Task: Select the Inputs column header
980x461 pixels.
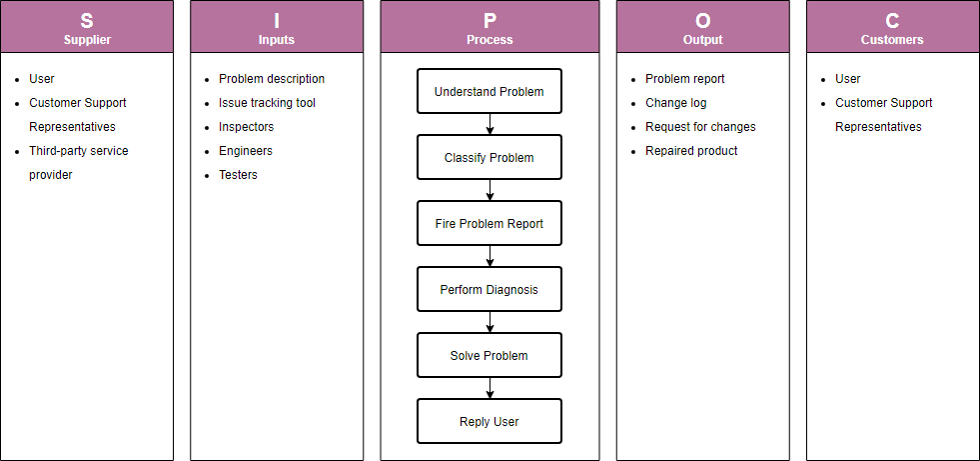Action: [x=277, y=27]
